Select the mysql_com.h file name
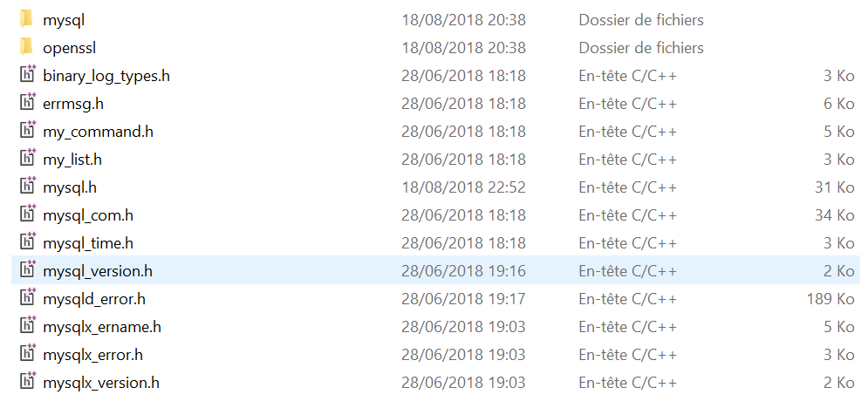 [88, 215]
